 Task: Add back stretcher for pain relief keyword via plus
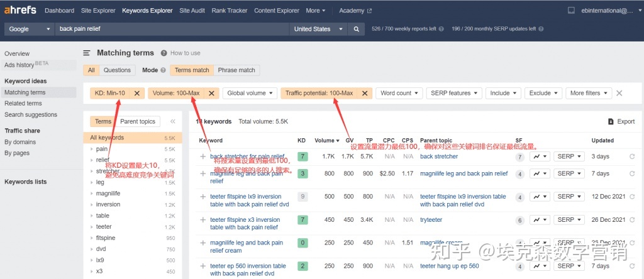[203, 156]
